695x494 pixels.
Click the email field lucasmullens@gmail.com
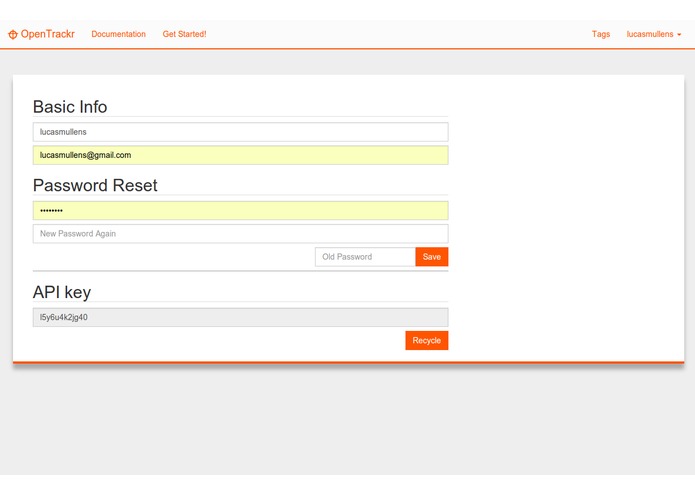(x=240, y=155)
